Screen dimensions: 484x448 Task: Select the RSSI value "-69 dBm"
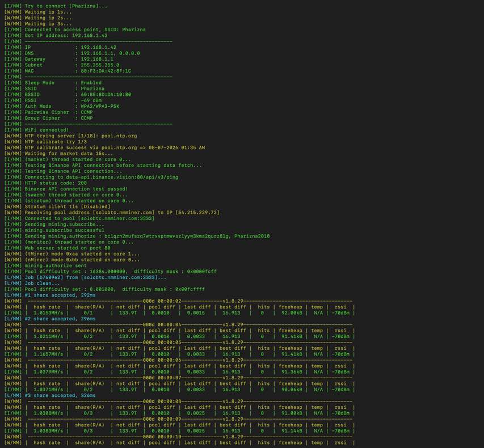point(91,100)
